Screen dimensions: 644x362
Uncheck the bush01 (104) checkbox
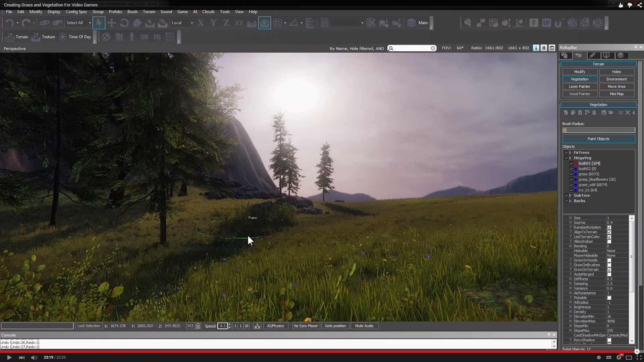click(572, 163)
